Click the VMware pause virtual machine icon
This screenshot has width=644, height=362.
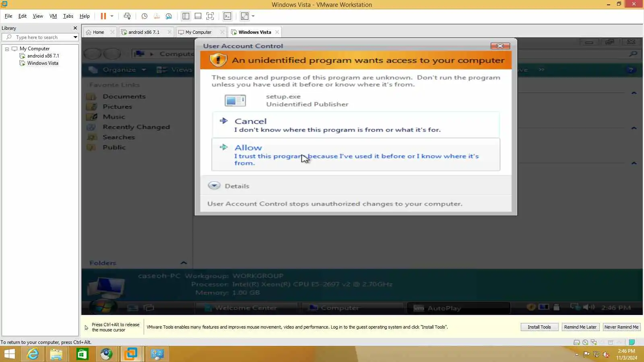103,16
